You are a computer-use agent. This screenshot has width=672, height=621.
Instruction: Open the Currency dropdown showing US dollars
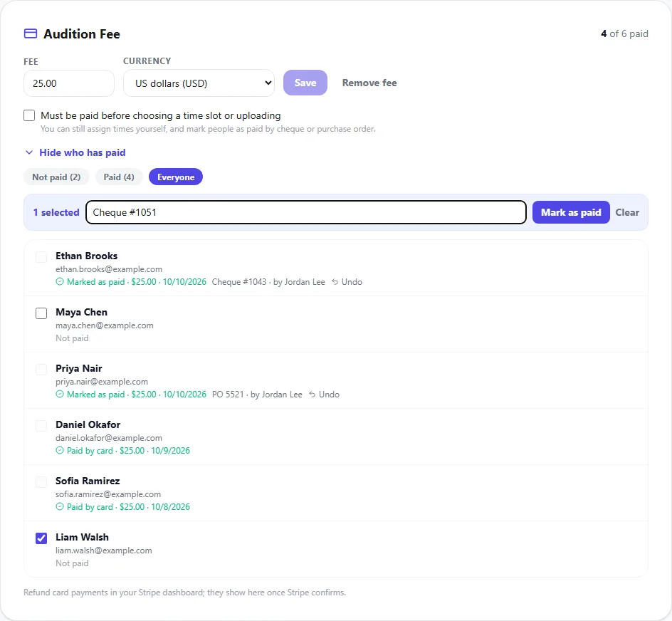click(x=199, y=83)
